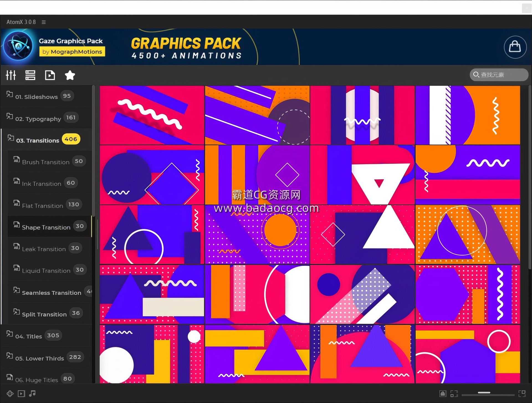The width and height of the screenshot is (532, 403).
Task: Click the AtomX atom logo
Action: 19,46
